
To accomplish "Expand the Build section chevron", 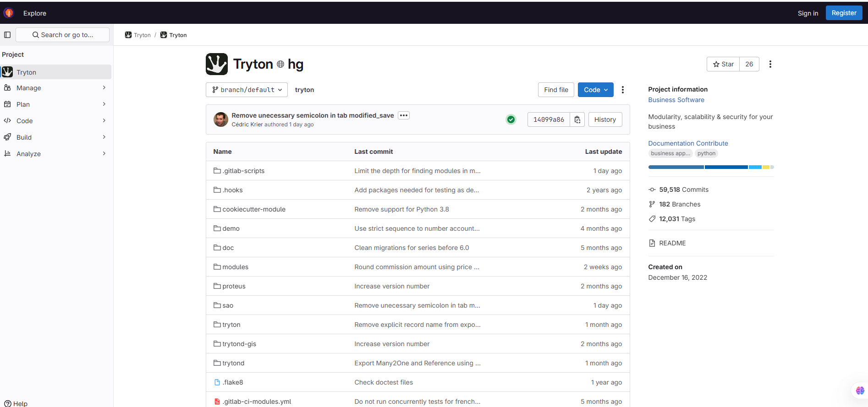I will coord(104,137).
